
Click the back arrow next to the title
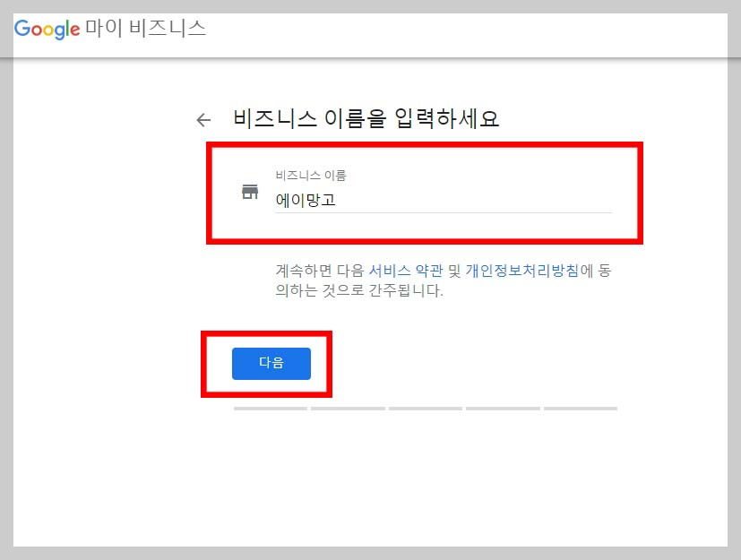point(202,119)
